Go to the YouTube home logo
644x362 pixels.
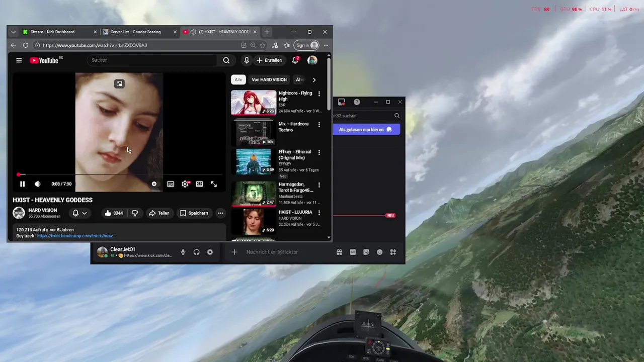(x=45, y=60)
